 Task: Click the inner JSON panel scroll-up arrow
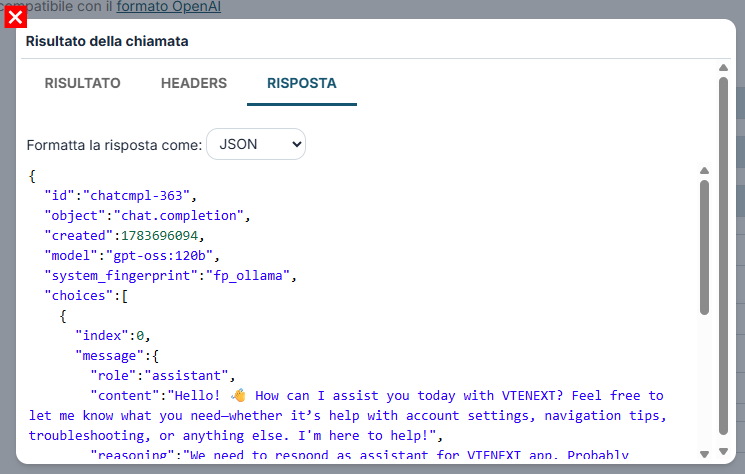coord(705,171)
